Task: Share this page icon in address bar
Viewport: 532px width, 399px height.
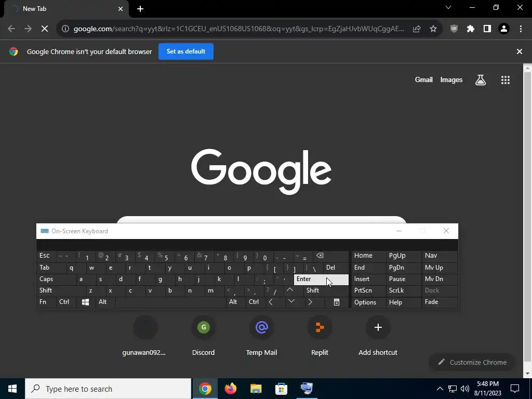Action: (417, 29)
